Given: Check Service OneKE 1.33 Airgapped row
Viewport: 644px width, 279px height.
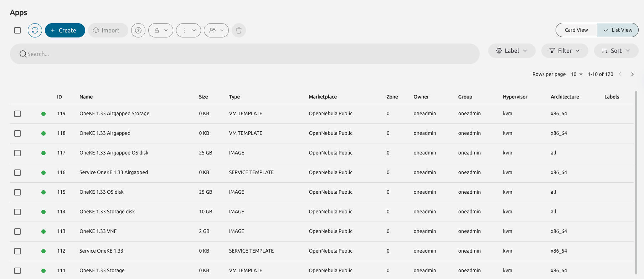Looking at the screenshot, I should coord(17,173).
